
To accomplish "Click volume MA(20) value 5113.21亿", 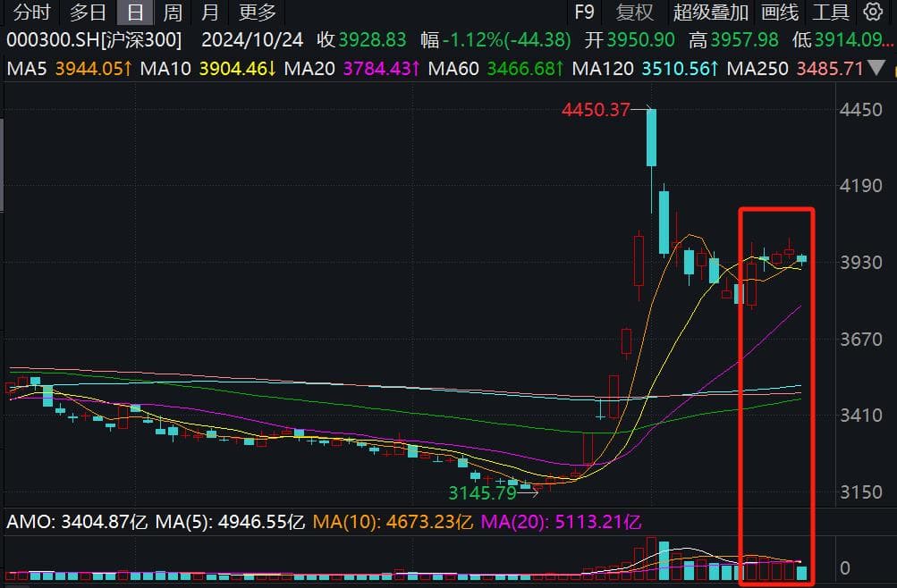I will (x=597, y=522).
